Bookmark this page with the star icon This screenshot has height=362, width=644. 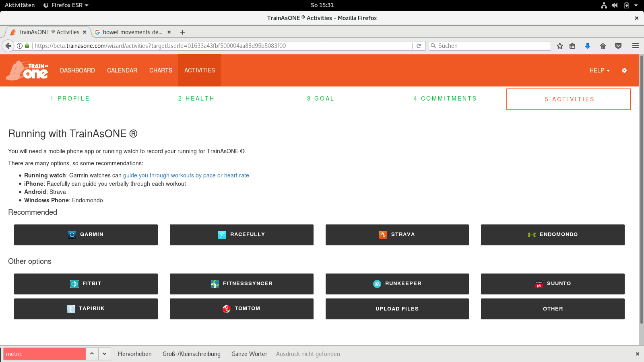pyautogui.click(x=559, y=46)
